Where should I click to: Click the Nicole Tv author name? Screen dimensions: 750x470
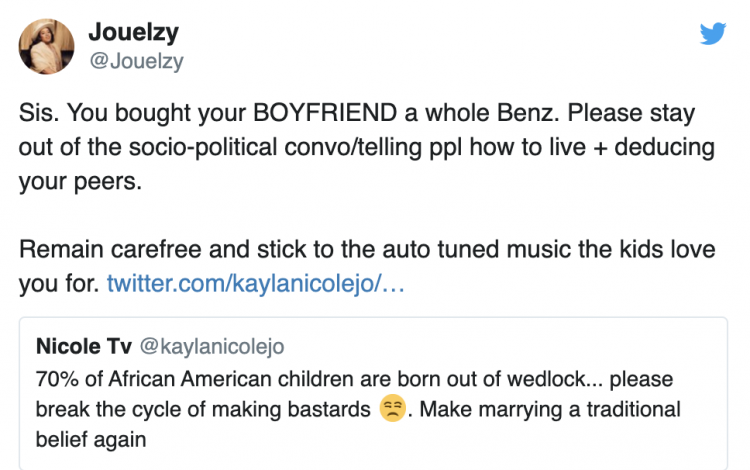tap(83, 347)
